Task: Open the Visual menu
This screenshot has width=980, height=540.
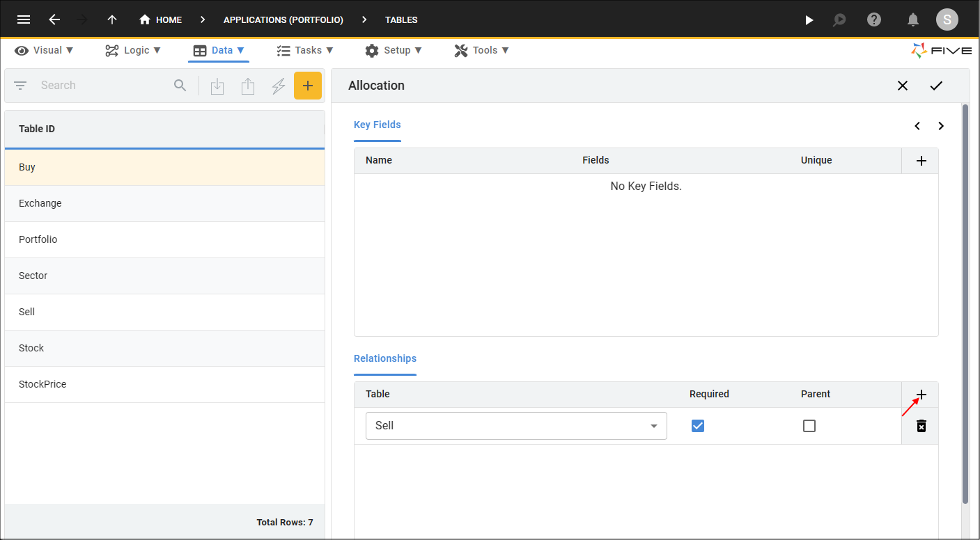Action: pyautogui.click(x=45, y=50)
